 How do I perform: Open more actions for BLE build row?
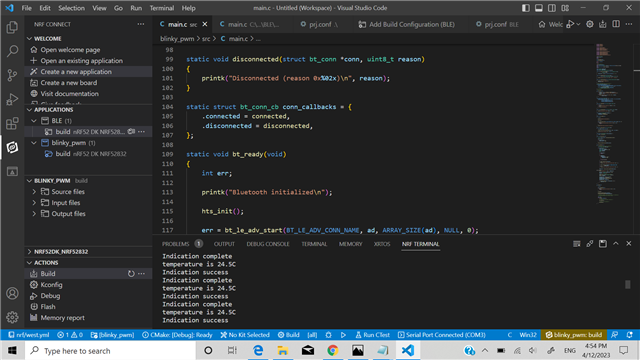tap(141, 132)
